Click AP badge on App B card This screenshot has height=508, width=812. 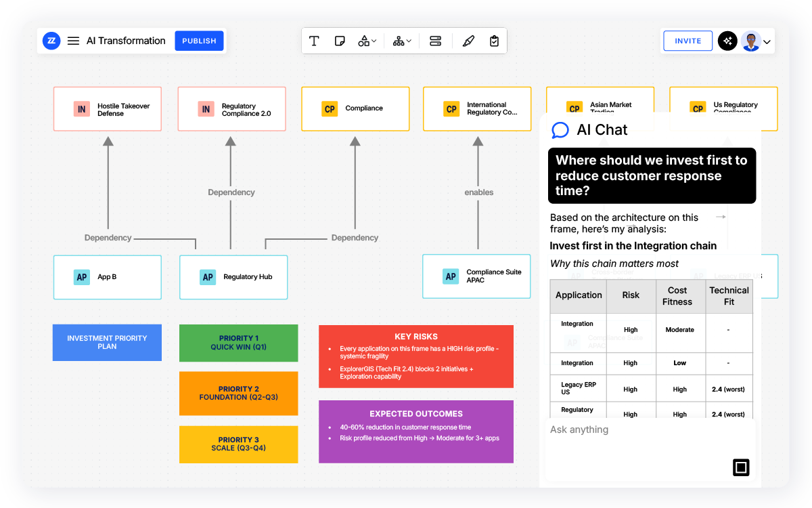[x=82, y=277]
